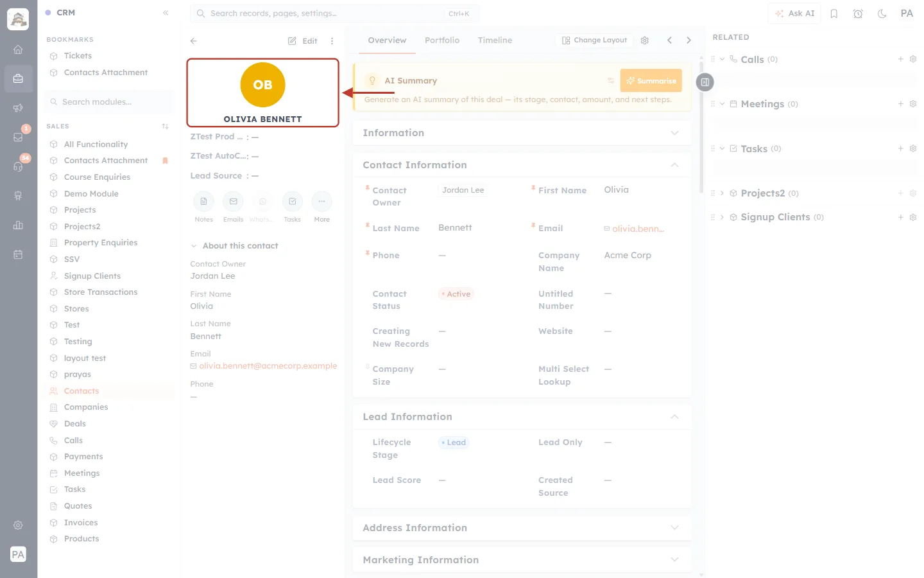The image size is (924, 578).
Task: Click the Edit button
Action: 303,41
